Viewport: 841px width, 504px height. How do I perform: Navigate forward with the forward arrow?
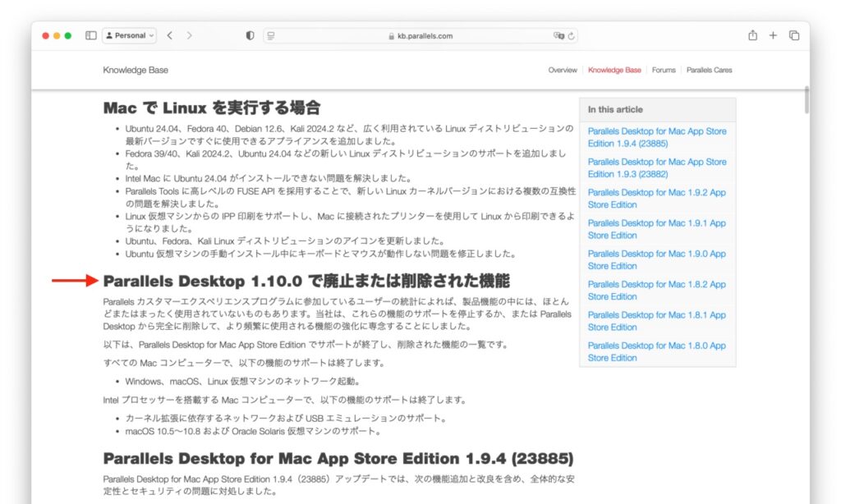[188, 35]
